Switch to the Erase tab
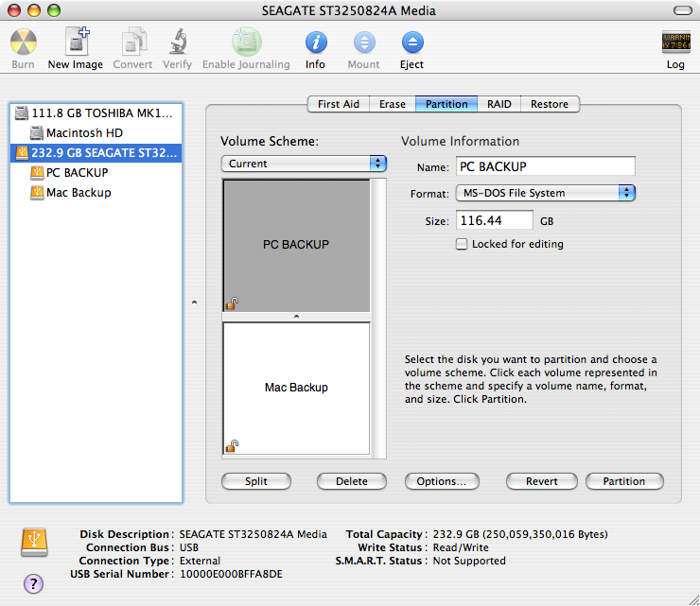This screenshot has height=606, width=700. tap(393, 104)
